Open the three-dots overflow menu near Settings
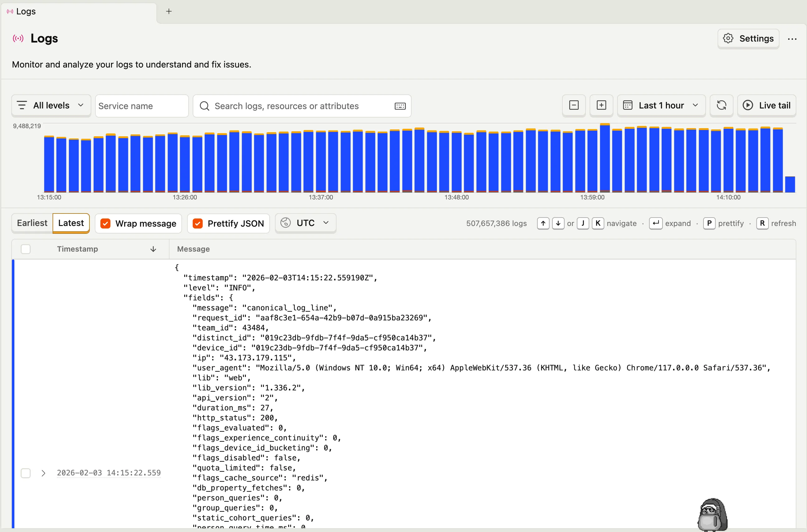 pyautogui.click(x=792, y=38)
